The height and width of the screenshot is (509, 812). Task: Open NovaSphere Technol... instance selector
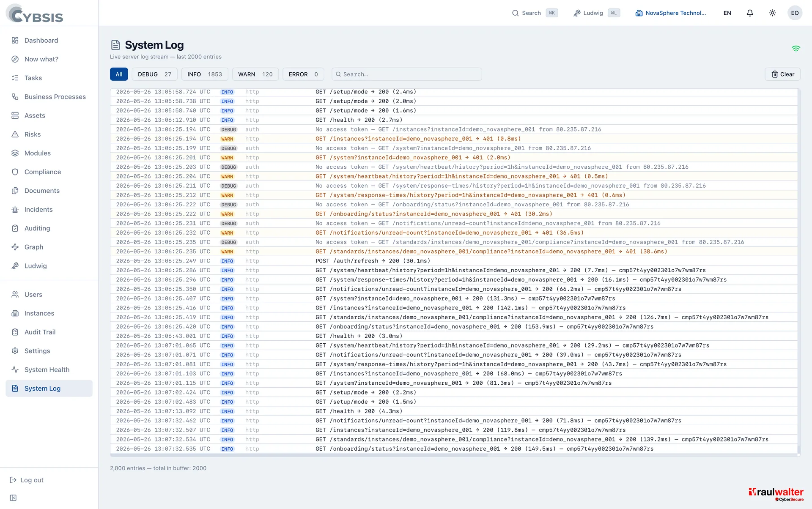tap(671, 13)
